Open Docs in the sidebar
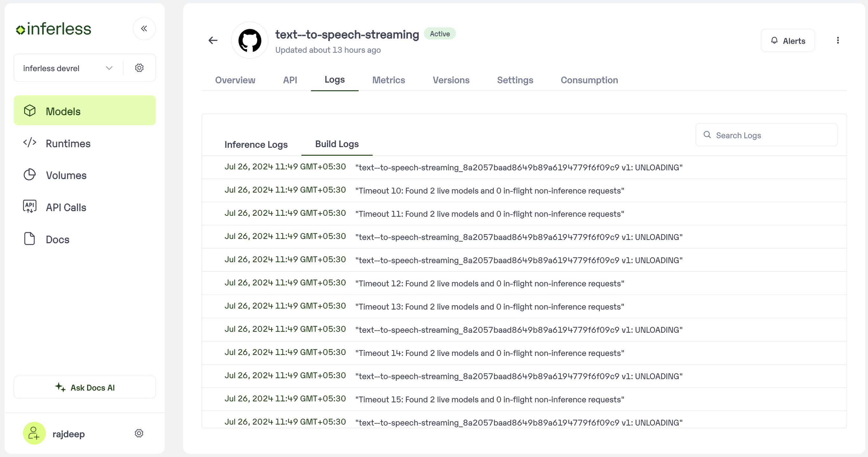Screen dimensions: 868x457 (57, 239)
